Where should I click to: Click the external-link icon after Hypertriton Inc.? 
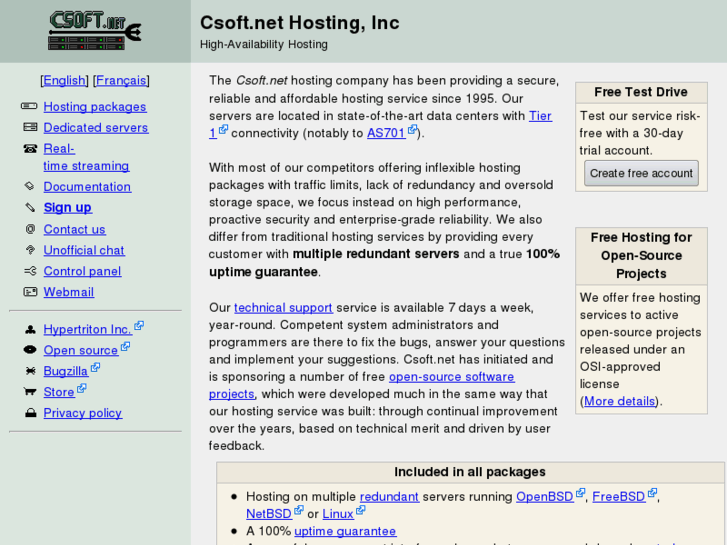point(139,326)
